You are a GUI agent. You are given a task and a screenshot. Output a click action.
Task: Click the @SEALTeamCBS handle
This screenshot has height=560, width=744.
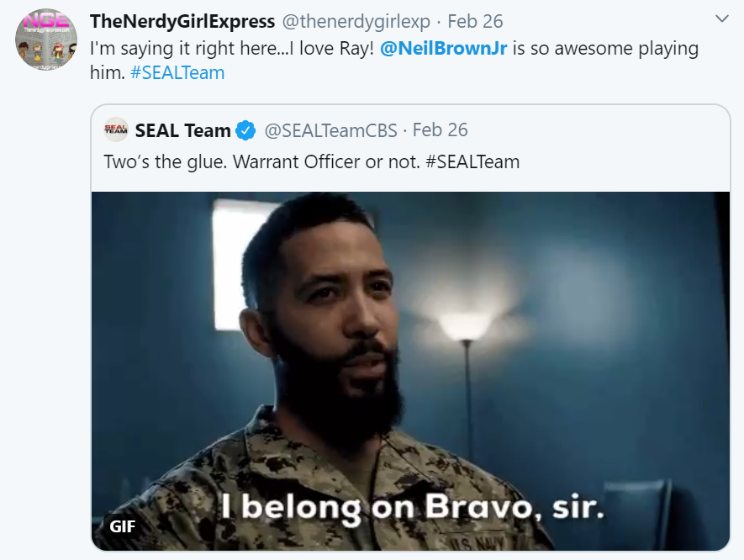(x=330, y=130)
